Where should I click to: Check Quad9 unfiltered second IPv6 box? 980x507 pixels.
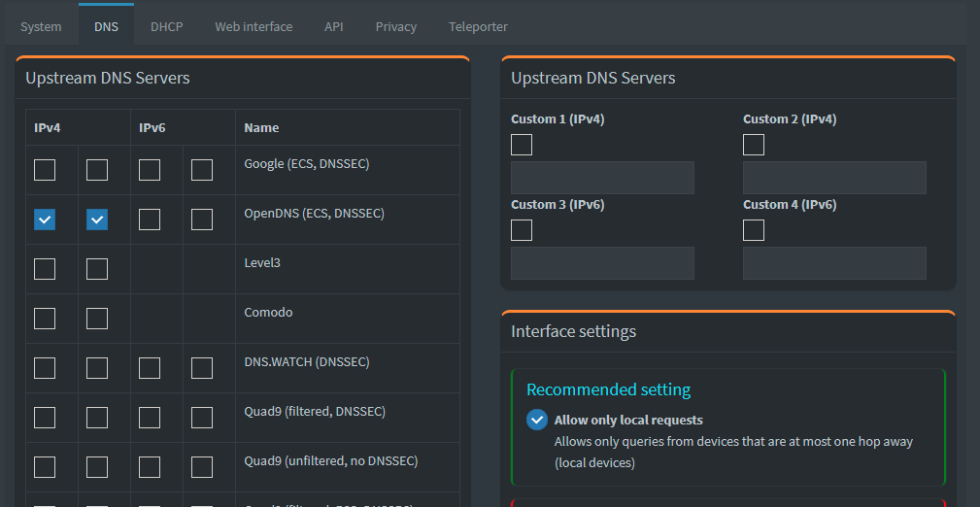(202, 467)
